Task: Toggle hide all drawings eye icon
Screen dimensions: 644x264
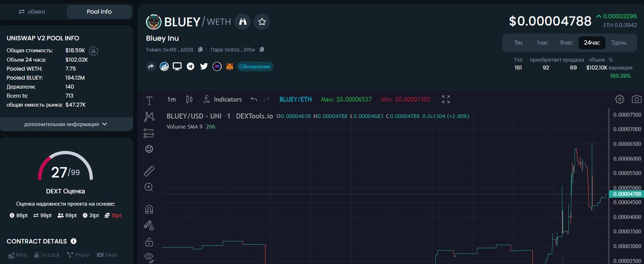Action: [149, 257]
